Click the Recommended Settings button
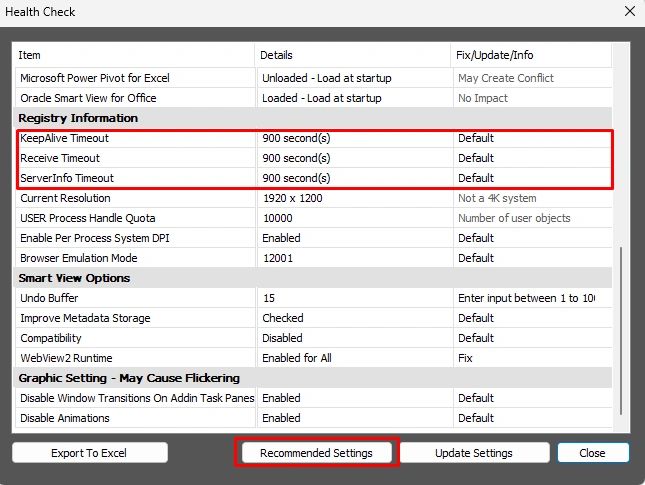The height and width of the screenshot is (485, 645). click(x=316, y=453)
